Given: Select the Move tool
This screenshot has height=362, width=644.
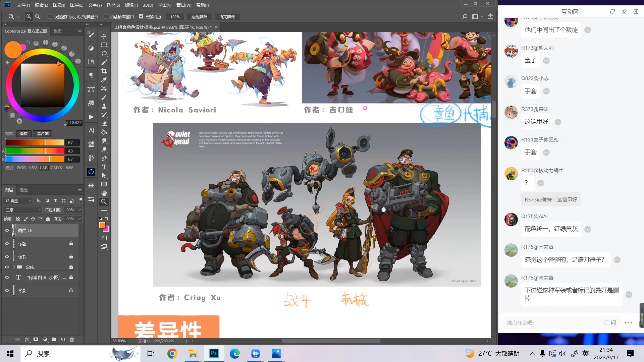Looking at the screenshot, I should [x=104, y=36].
